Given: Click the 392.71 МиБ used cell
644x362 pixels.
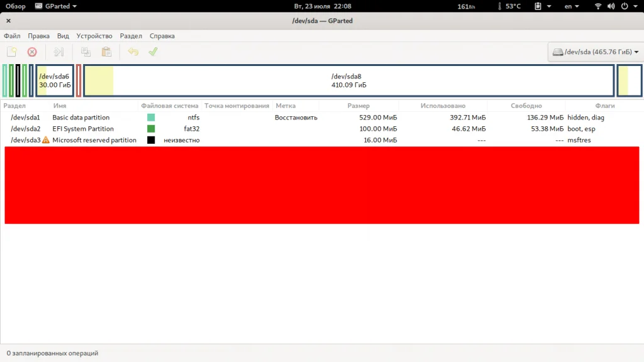Looking at the screenshot, I should [468, 118].
